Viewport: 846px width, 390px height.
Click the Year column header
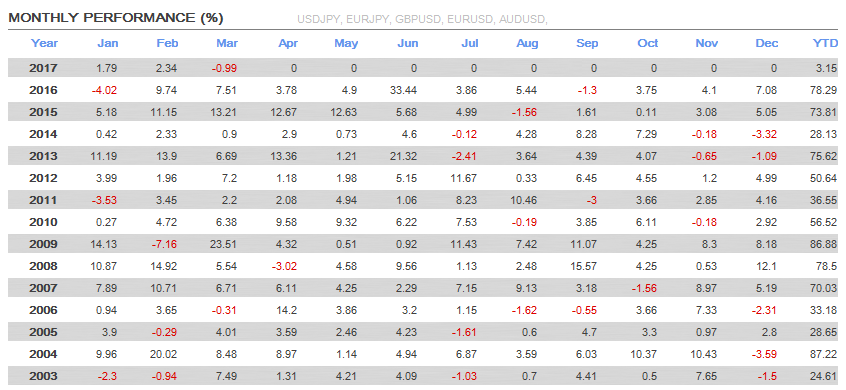tap(44, 44)
